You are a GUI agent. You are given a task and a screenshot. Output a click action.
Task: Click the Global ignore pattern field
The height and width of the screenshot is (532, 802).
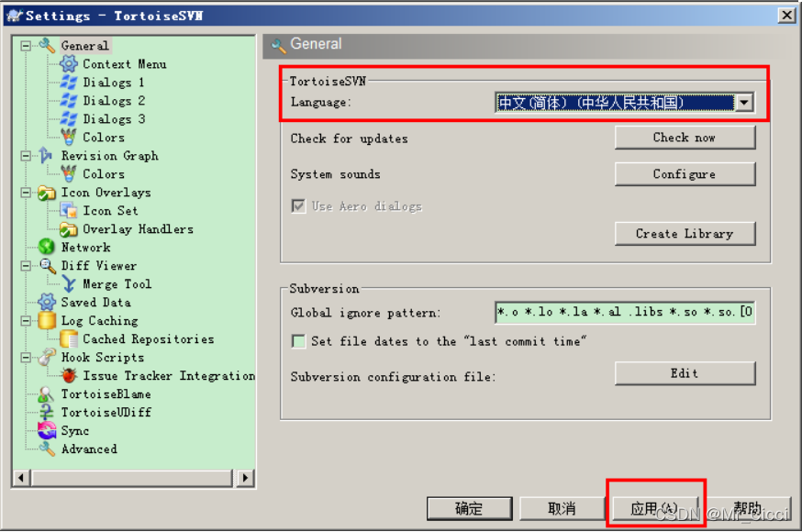[x=625, y=312]
